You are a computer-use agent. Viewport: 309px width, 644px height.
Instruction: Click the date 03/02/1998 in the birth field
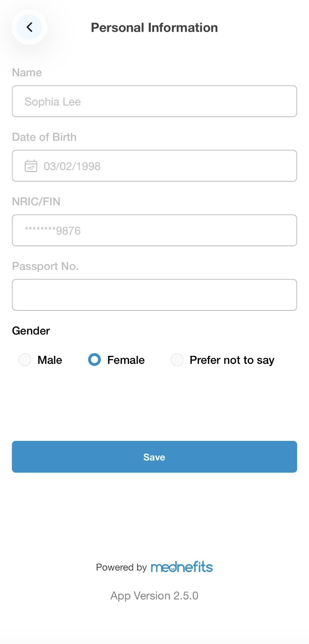pyautogui.click(x=72, y=166)
